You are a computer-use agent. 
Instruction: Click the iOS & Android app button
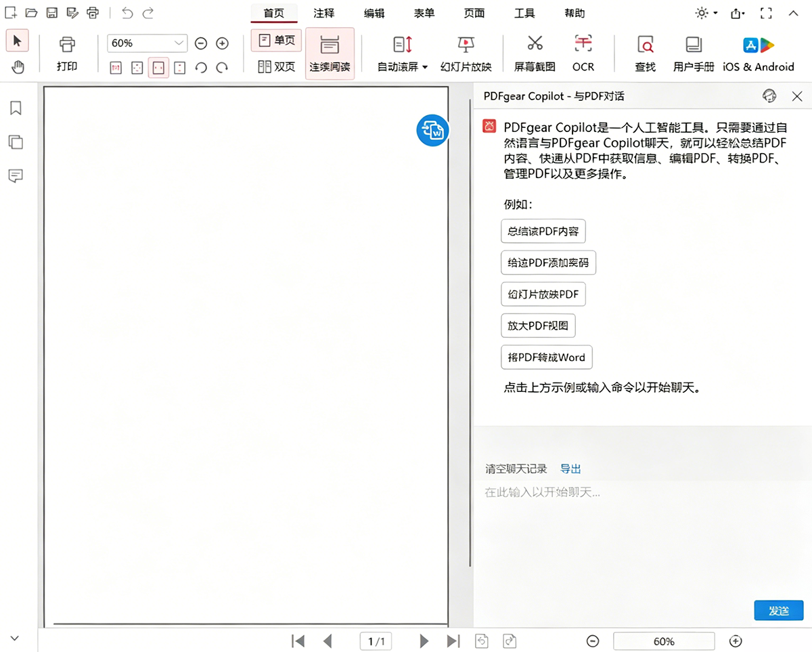[x=758, y=53]
